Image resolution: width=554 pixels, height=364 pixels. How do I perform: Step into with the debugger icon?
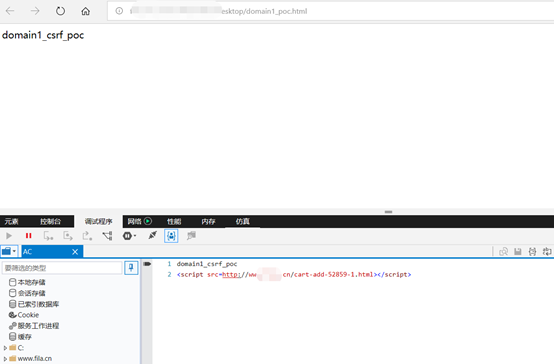pos(48,236)
